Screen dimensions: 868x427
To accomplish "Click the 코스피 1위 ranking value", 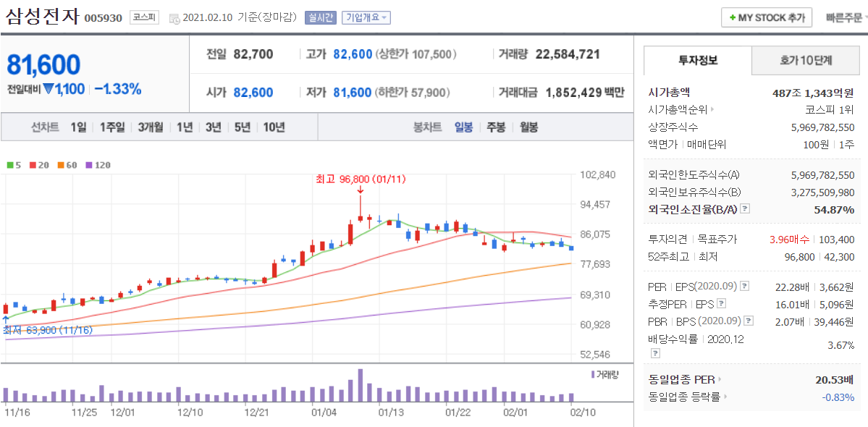I will pos(830,110).
